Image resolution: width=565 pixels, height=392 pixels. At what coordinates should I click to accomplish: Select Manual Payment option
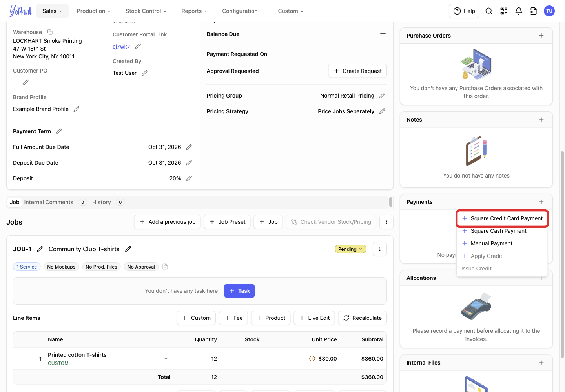coord(502,243)
